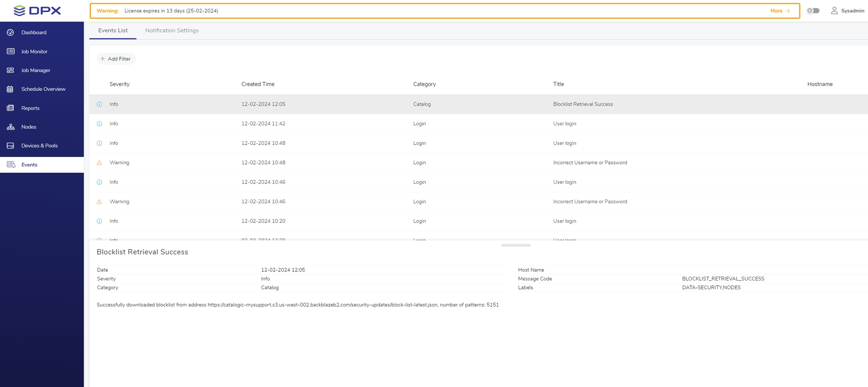Select the Events List tab
The image size is (868, 387).
pyautogui.click(x=113, y=30)
